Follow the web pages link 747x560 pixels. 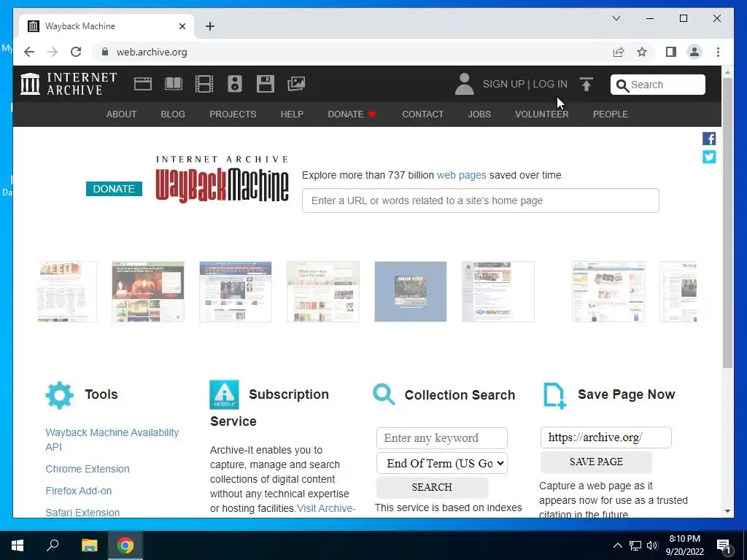click(462, 175)
